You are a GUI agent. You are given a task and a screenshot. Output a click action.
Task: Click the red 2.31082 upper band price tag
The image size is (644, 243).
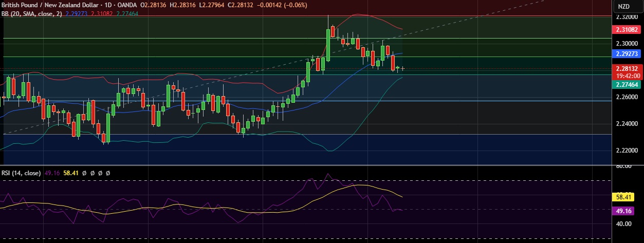627,31
